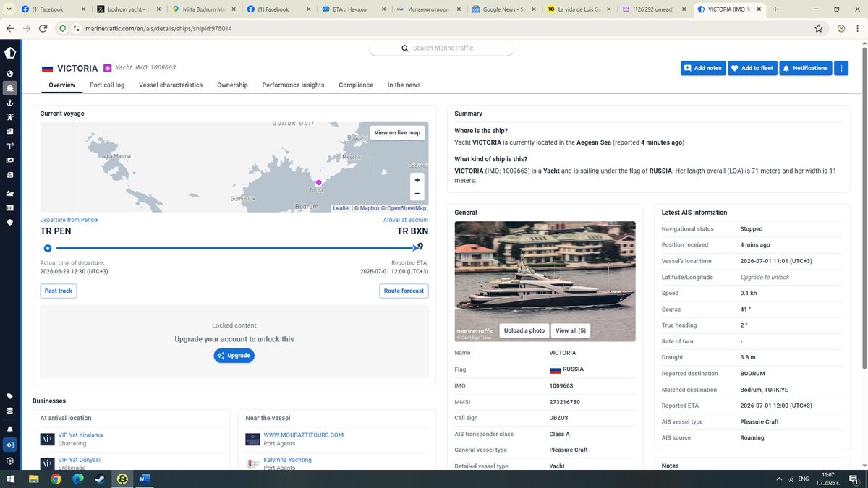Click the Add to fleet button
The image size is (868, 488).
(752, 68)
